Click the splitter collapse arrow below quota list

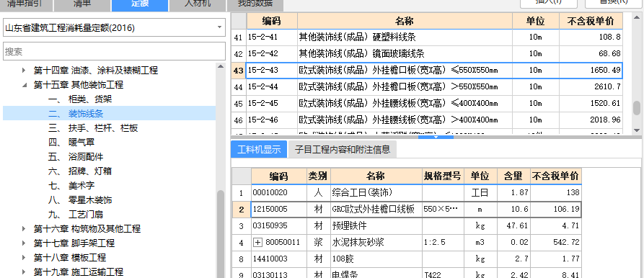click(436, 137)
